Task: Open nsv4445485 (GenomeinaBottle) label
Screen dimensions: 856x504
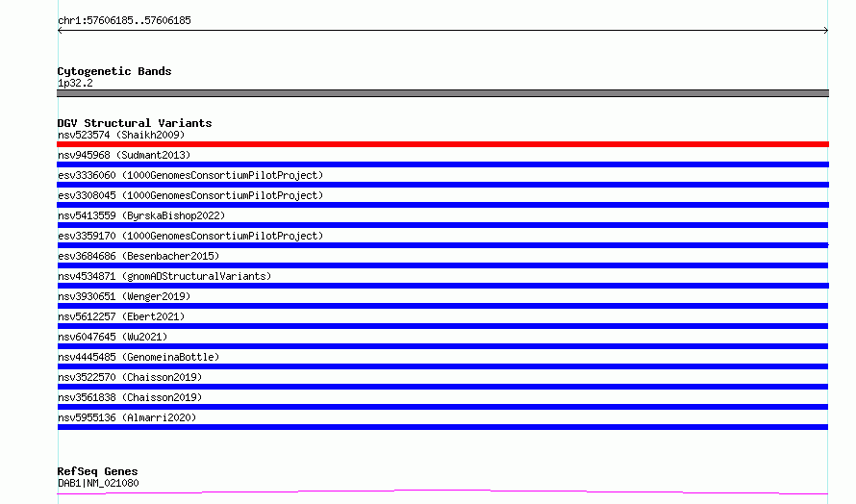Action: pyautogui.click(x=138, y=357)
